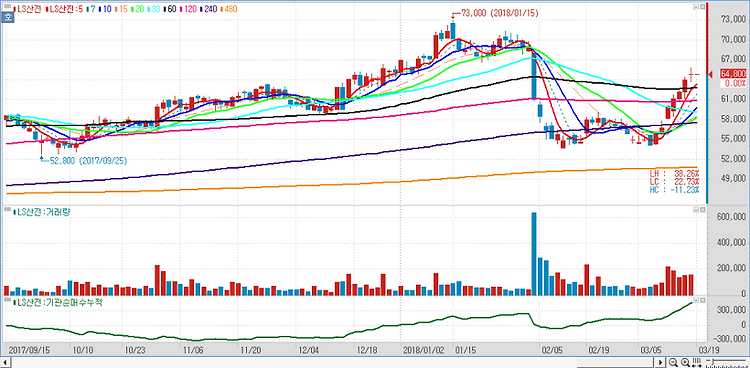The width and height of the screenshot is (750, 368).
Task: Click the blue '호' quote button
Action: [x=7, y=17]
